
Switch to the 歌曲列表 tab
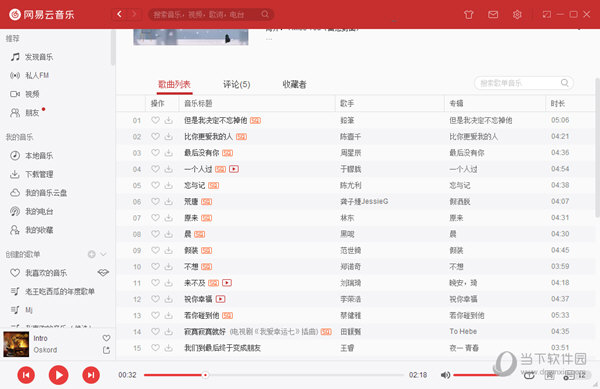174,85
